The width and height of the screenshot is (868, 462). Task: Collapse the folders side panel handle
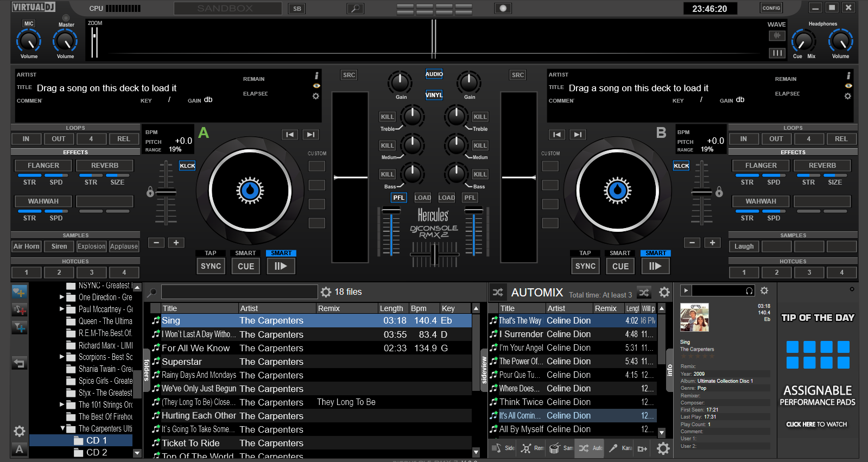[147, 369]
